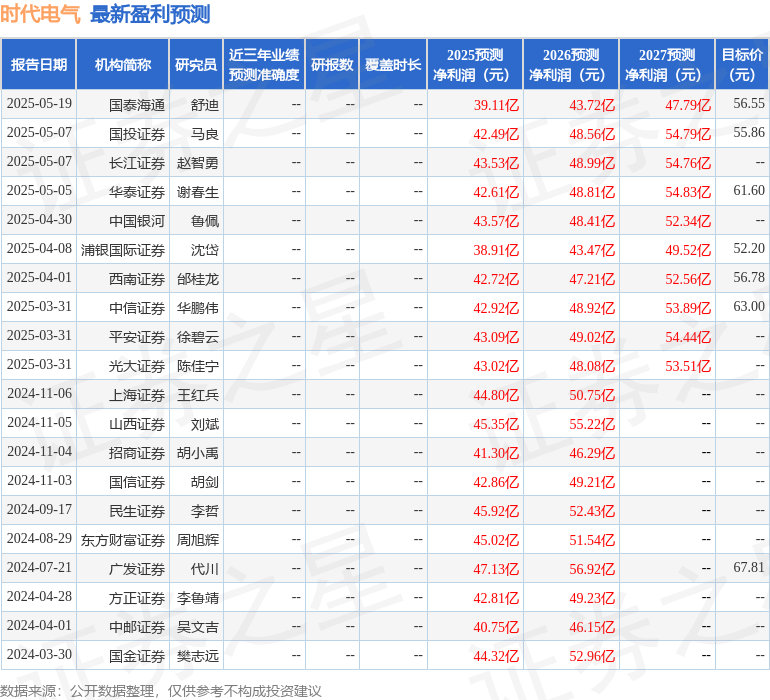Click institution name 西南证券
Image resolution: width=770 pixels, height=700 pixels.
[137, 279]
